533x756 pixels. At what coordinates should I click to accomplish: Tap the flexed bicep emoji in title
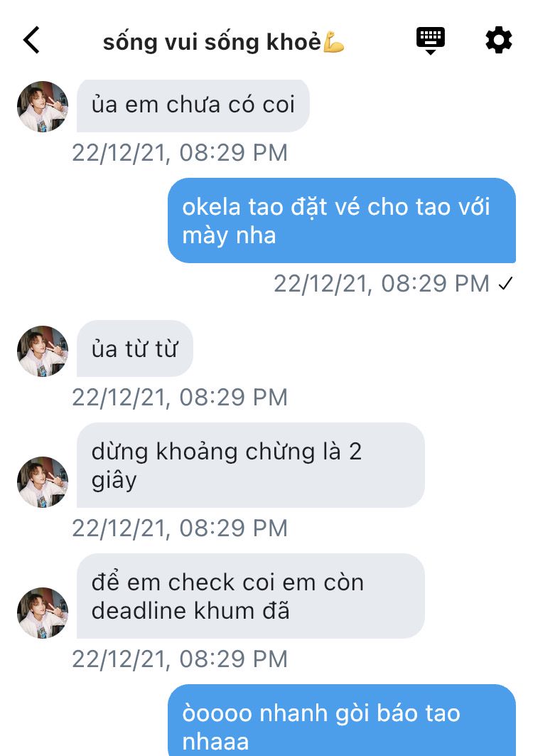(333, 41)
